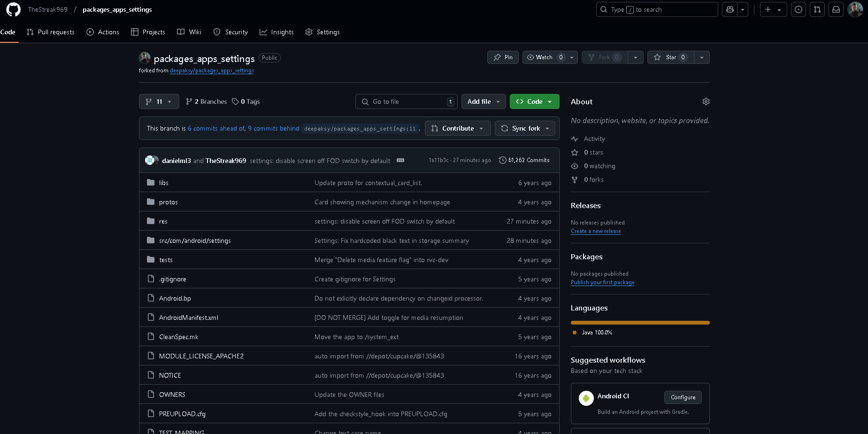Open the 1a11b3c commit hash
This screenshot has width=868, height=434.
(438, 160)
